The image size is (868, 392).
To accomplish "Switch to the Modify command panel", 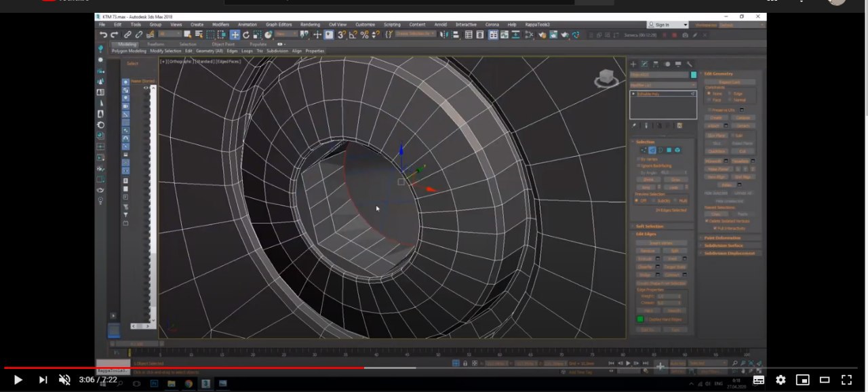I will point(644,64).
